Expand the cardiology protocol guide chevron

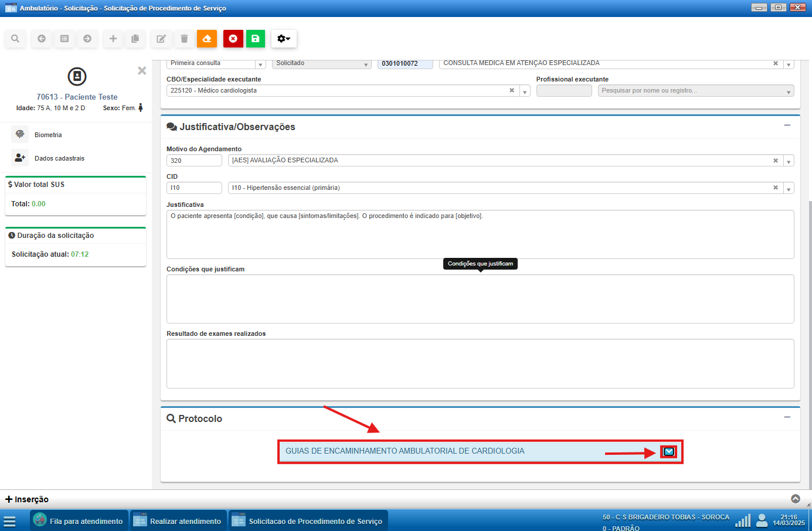click(x=668, y=451)
